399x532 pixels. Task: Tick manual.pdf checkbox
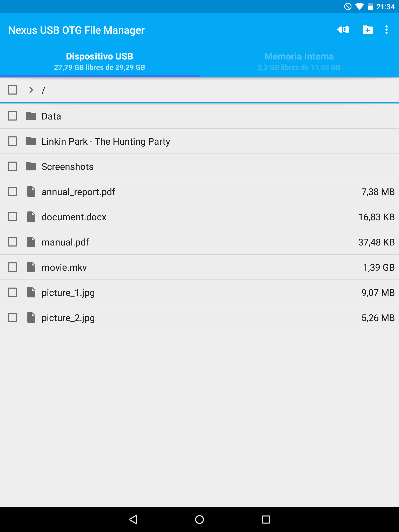[x=12, y=242]
